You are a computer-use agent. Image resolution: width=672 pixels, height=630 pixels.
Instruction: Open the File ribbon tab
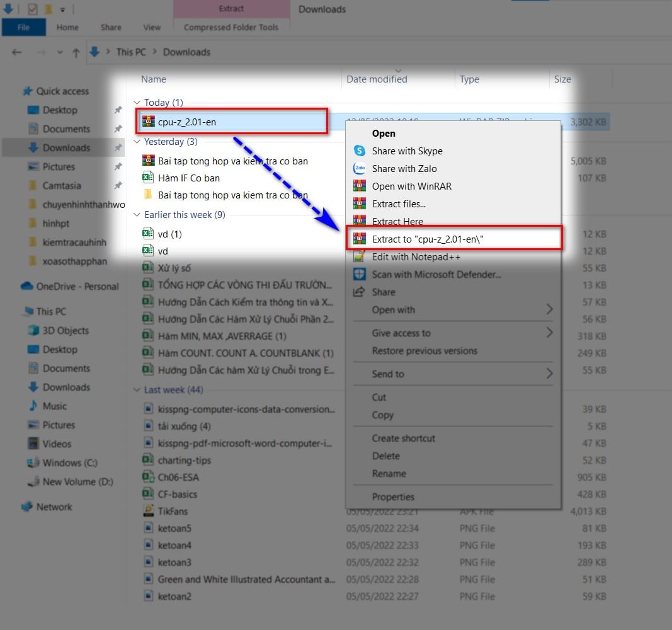click(23, 28)
